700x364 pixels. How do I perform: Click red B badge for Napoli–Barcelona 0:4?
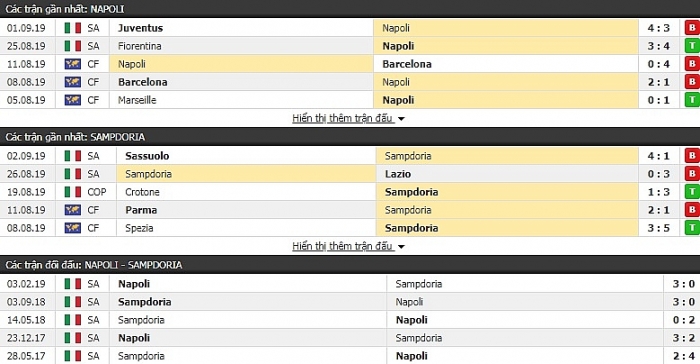click(692, 64)
